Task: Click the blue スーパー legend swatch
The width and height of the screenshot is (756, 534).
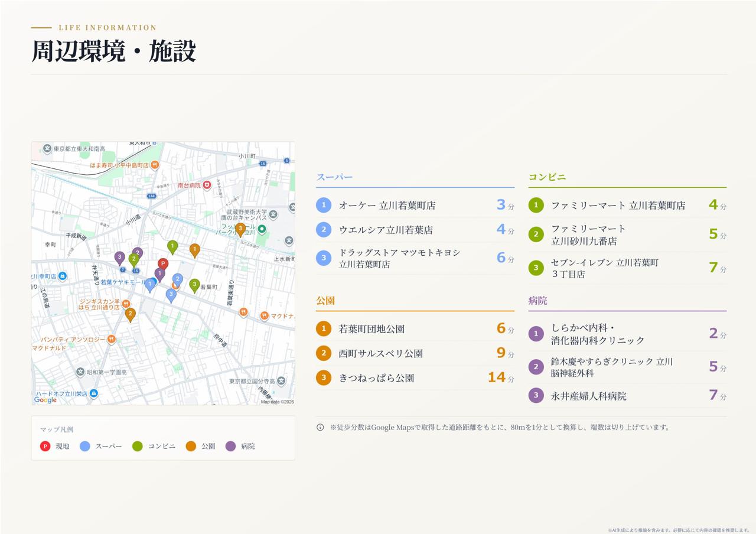Action: (x=85, y=446)
